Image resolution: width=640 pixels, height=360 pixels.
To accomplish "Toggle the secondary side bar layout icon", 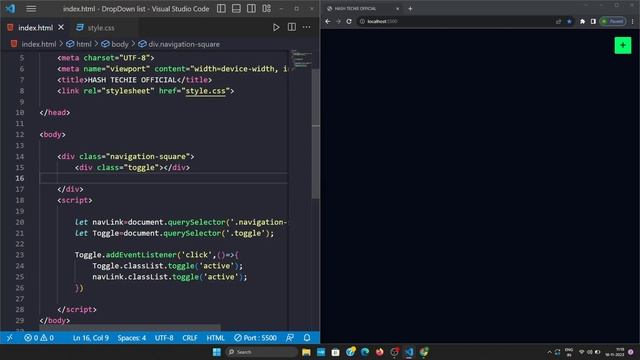I will point(251,9).
